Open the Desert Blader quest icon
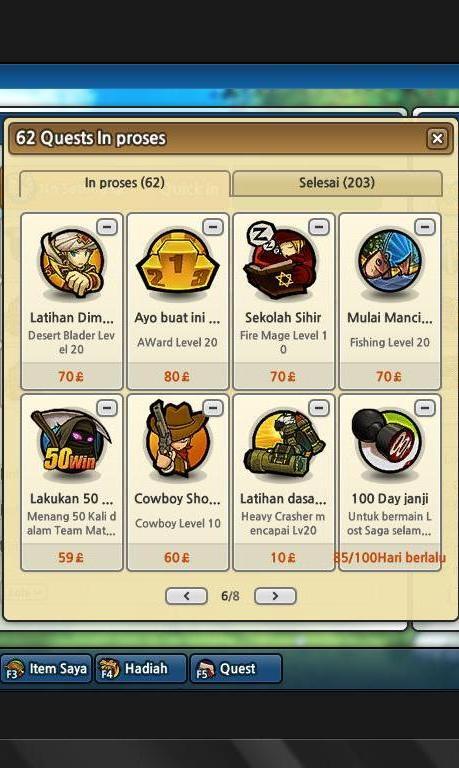The image size is (459, 768). click(x=72, y=264)
